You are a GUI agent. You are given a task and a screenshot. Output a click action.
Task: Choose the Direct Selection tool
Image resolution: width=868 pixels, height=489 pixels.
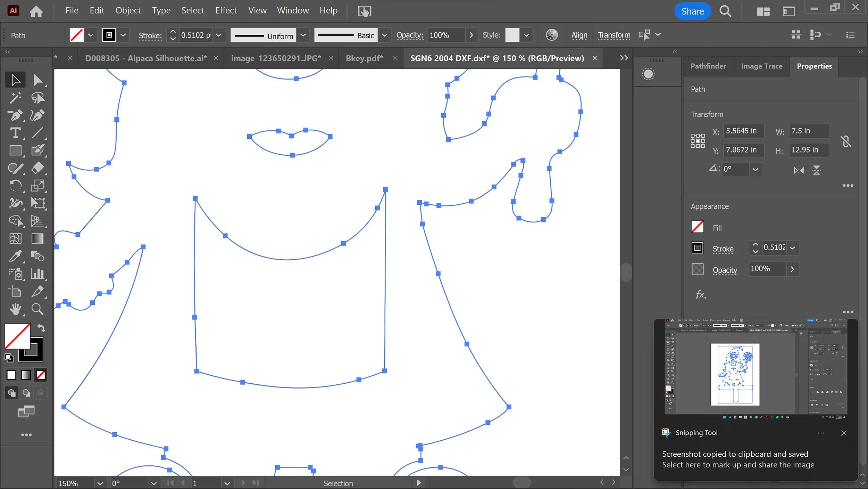pyautogui.click(x=37, y=80)
